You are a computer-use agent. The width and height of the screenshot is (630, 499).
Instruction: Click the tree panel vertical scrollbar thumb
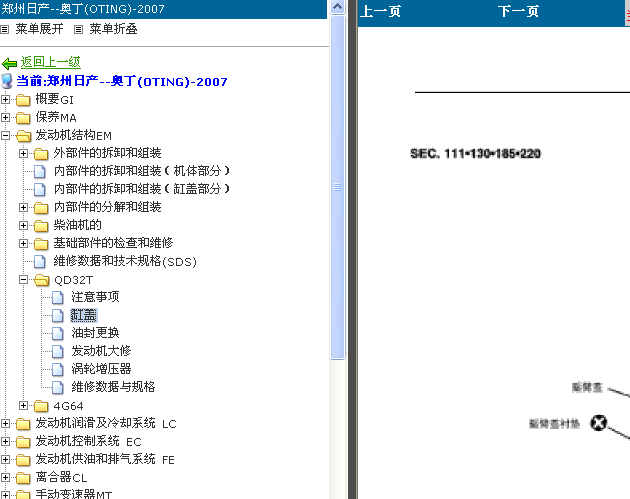pyautogui.click(x=338, y=187)
